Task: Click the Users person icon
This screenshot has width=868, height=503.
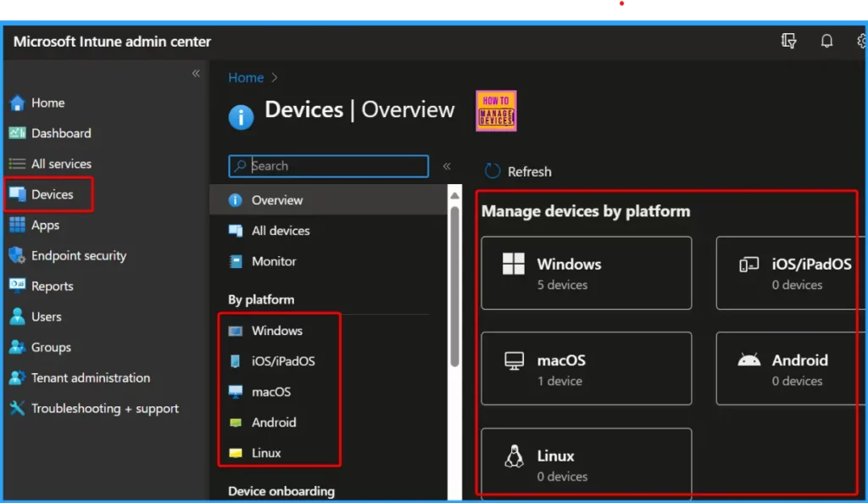Action: tap(17, 316)
